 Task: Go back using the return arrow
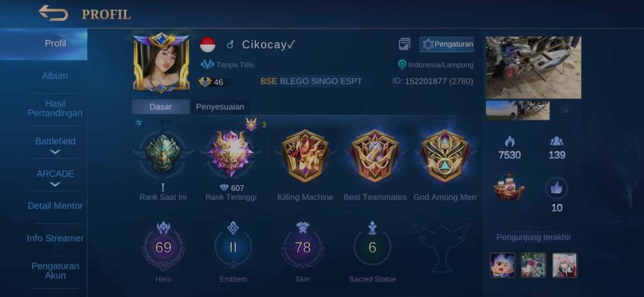tap(53, 13)
